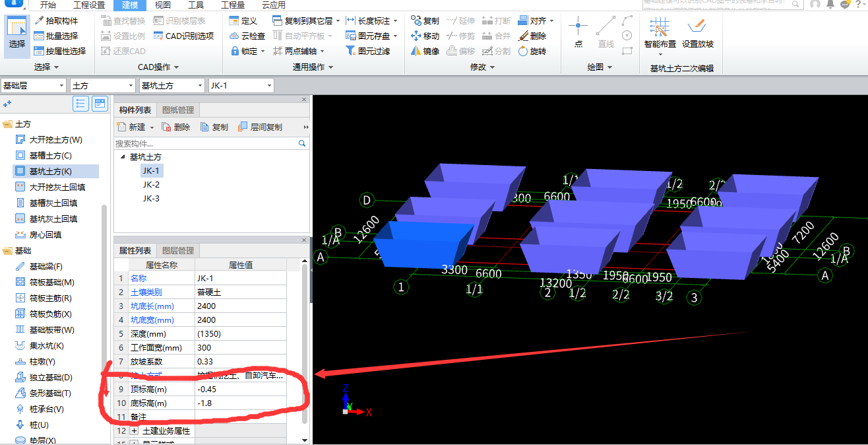Select component JK-3 in list
Screen dimensions: 868x445
(151, 199)
